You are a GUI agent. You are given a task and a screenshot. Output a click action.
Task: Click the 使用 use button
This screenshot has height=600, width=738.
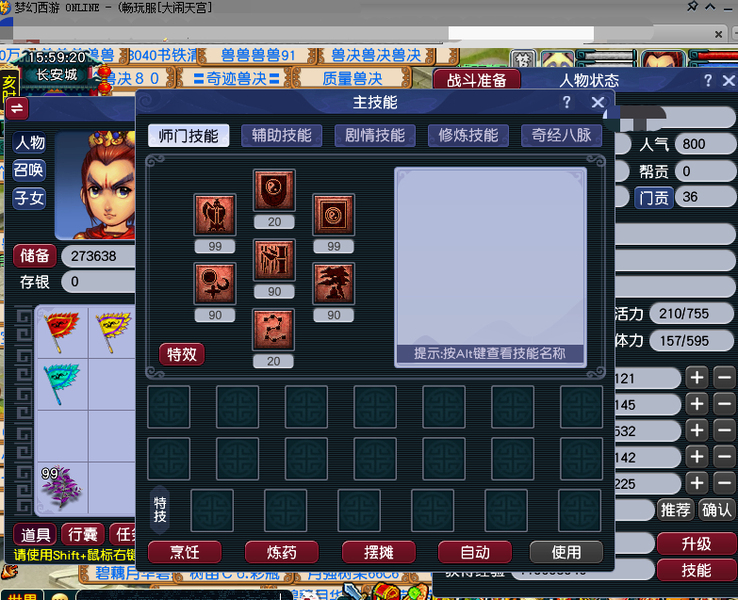[566, 552]
